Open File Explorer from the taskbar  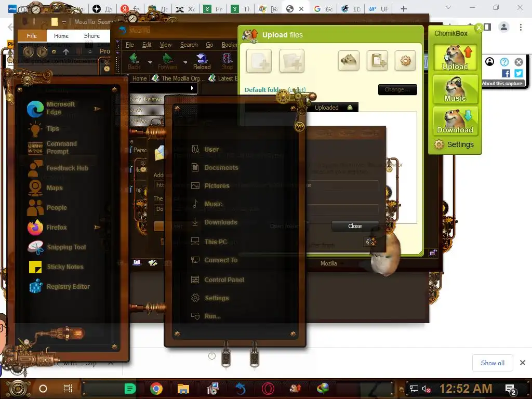tap(183, 389)
